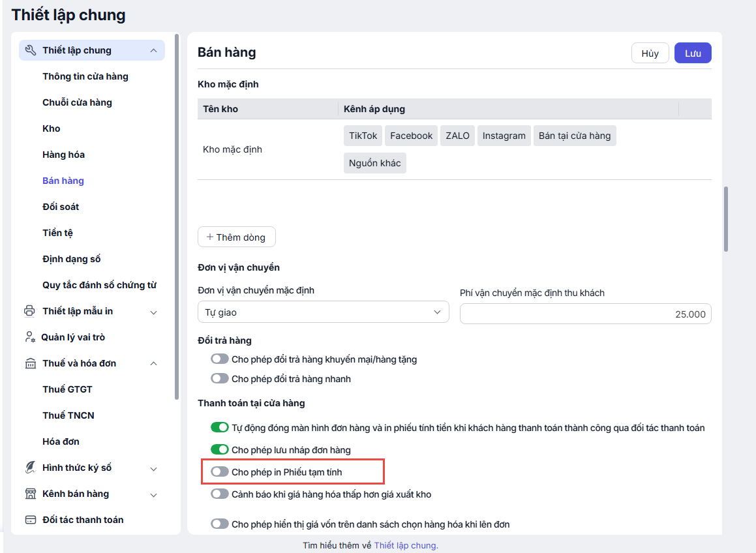Disable Cho phép lưu nháp đơn hàng toggle
Viewport: 756px width, 553px height.
(x=220, y=450)
